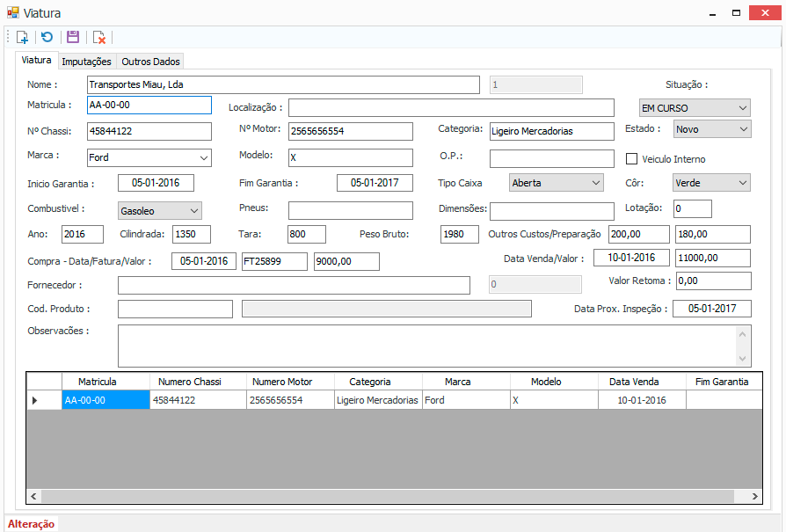Click the Compra value field 9000,00

(347, 261)
